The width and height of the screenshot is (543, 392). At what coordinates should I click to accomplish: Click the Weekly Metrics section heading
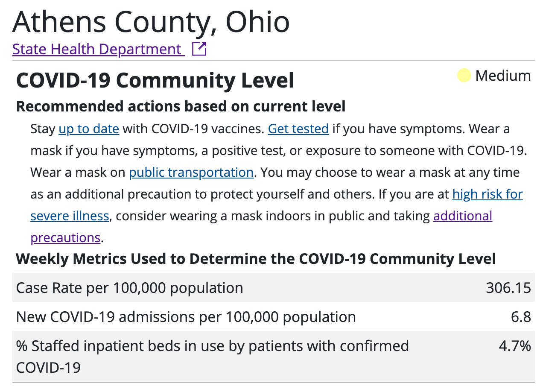tap(256, 259)
